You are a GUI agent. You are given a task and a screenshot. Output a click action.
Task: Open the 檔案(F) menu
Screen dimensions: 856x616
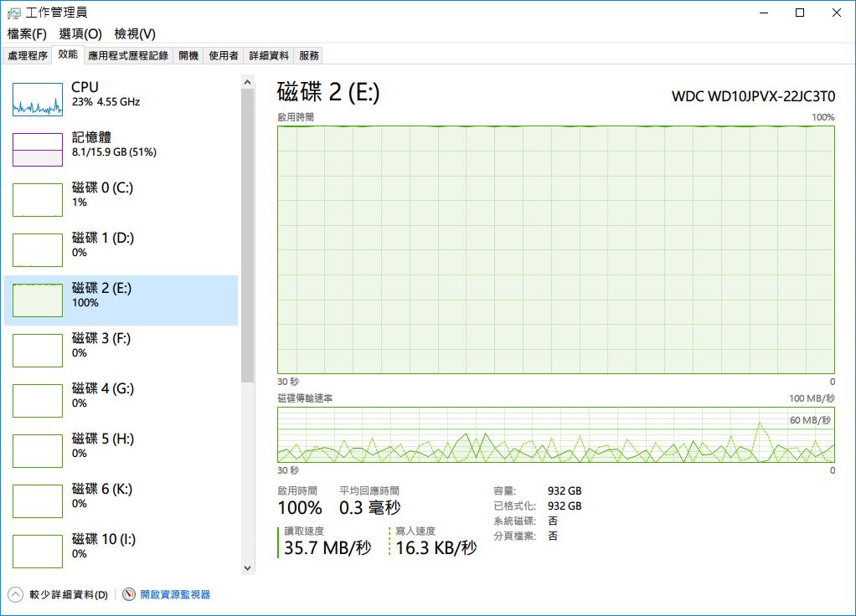click(27, 33)
